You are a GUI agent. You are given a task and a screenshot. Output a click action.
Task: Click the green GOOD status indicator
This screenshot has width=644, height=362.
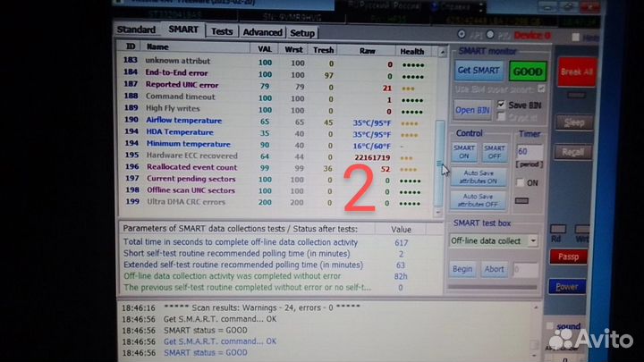[x=528, y=72]
